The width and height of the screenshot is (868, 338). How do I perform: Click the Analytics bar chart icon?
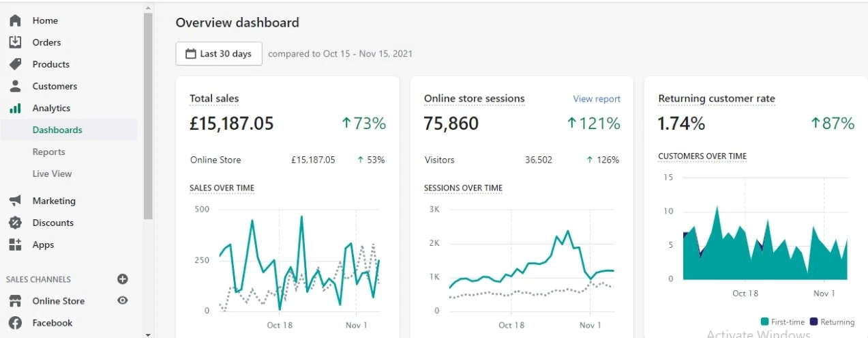pos(15,108)
